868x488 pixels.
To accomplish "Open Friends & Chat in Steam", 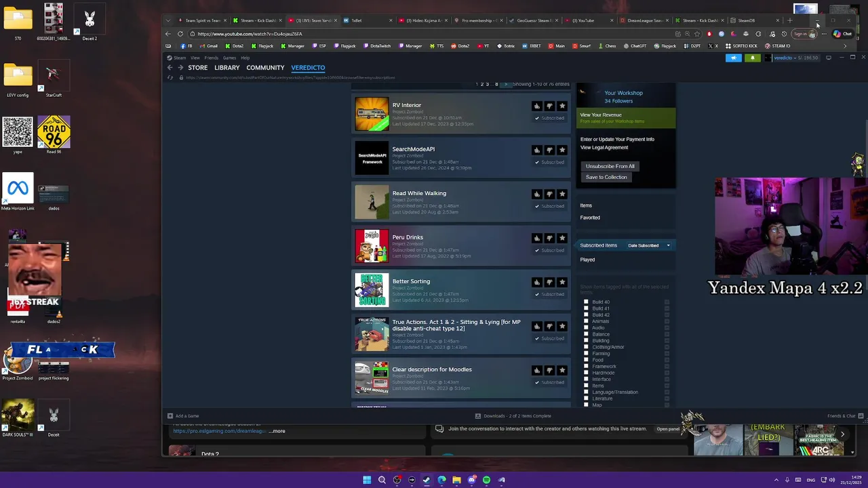I will (844, 416).
